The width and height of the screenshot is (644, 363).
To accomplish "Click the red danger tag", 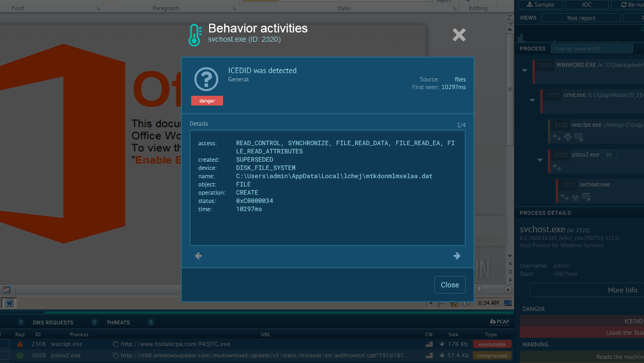I will [x=207, y=101].
